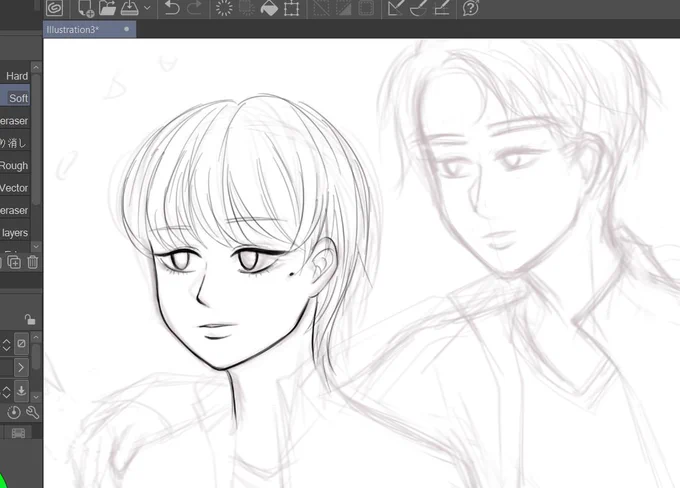
Task: Clear outside selection icon
Action: [x=247, y=8]
